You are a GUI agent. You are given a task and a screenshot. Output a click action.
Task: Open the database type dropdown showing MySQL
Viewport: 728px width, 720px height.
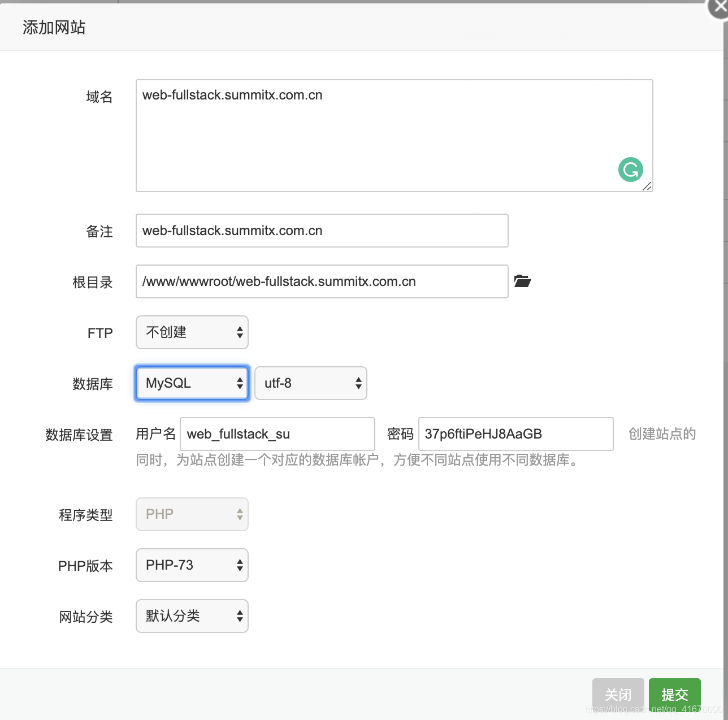(x=192, y=383)
